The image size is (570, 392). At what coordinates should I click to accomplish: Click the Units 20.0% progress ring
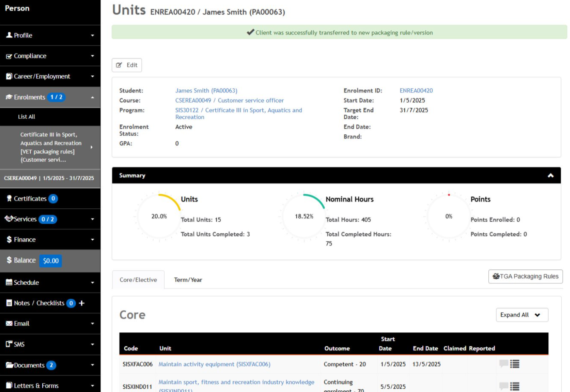[x=159, y=216]
